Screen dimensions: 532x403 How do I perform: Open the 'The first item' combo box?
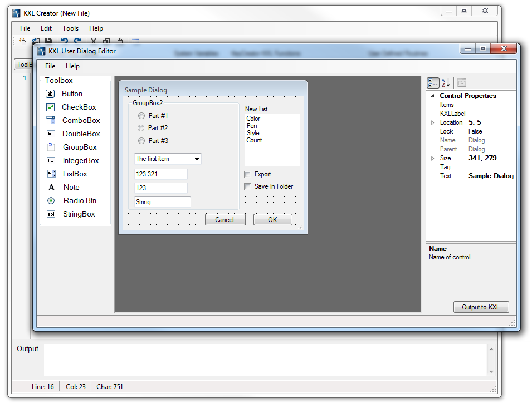[x=197, y=159]
